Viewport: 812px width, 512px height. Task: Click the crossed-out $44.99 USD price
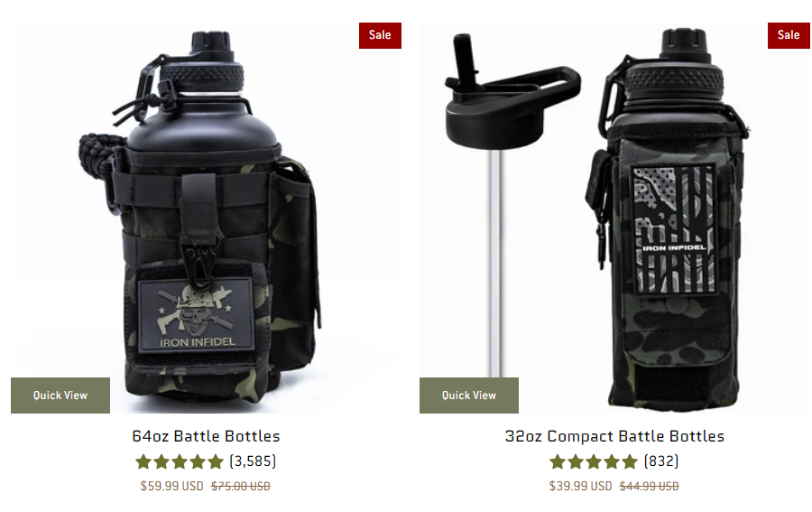(x=649, y=486)
